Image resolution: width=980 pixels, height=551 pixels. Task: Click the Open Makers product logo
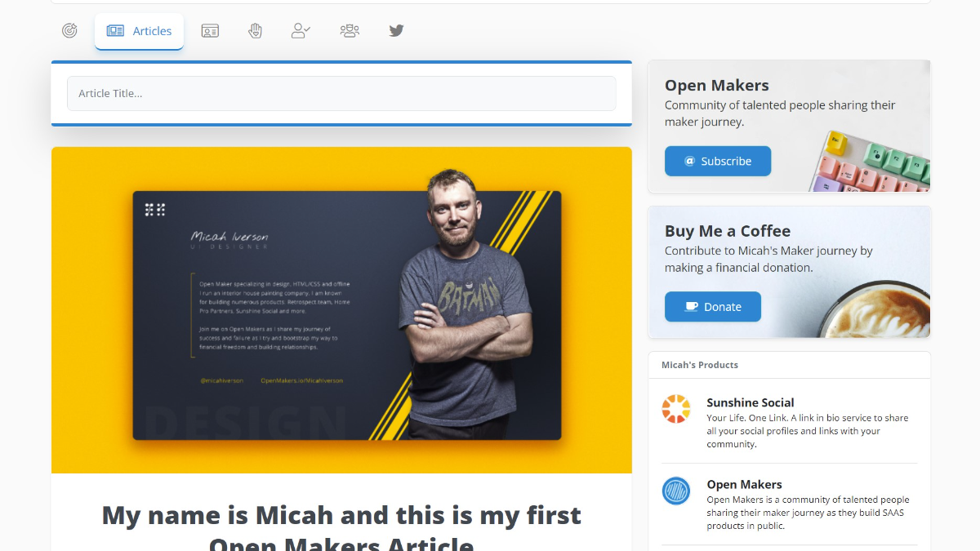tap(676, 491)
